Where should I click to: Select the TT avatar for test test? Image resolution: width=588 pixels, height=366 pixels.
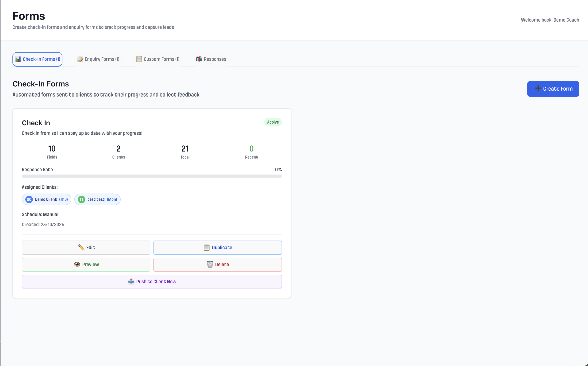click(81, 199)
